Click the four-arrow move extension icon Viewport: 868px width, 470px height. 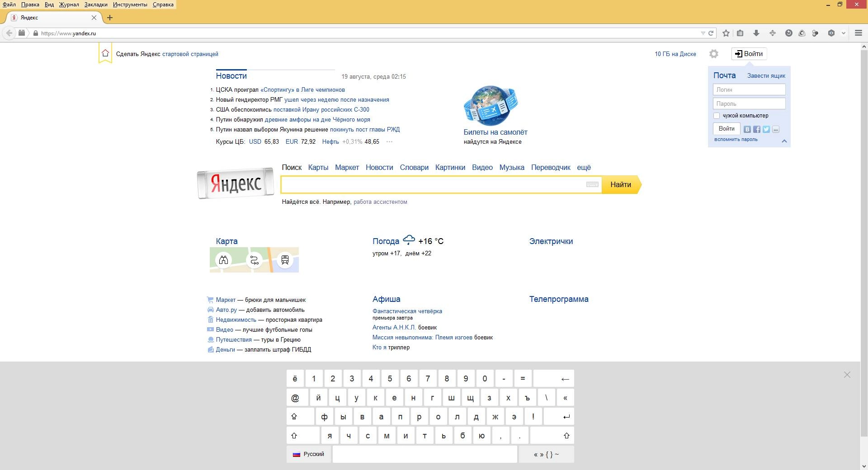tap(773, 33)
